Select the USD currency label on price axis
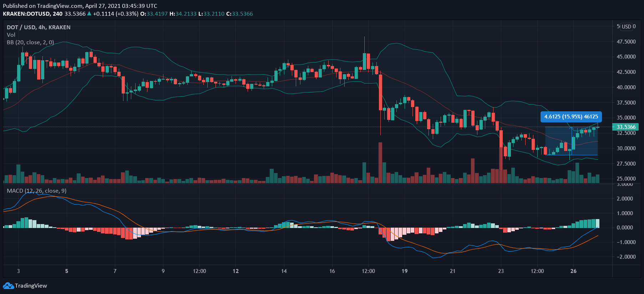The width and height of the screenshot is (644, 294). point(627,26)
